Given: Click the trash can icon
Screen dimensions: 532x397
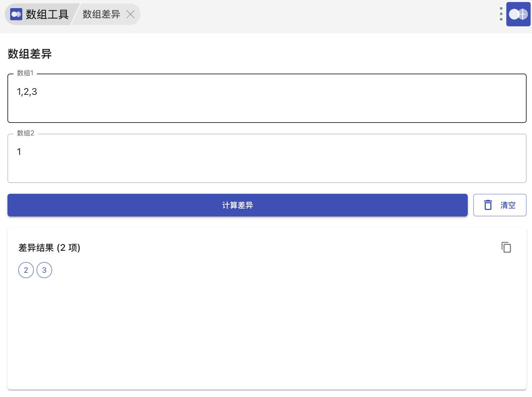Looking at the screenshot, I should (x=488, y=205).
